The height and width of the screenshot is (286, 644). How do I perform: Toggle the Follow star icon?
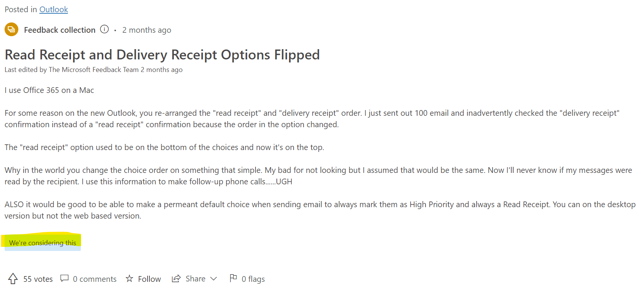click(x=130, y=278)
